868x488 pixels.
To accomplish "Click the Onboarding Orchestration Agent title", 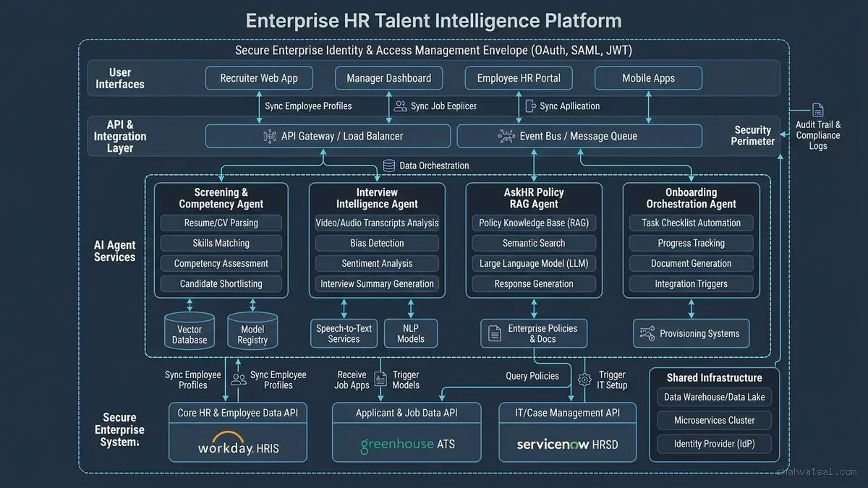I will coord(691,198).
